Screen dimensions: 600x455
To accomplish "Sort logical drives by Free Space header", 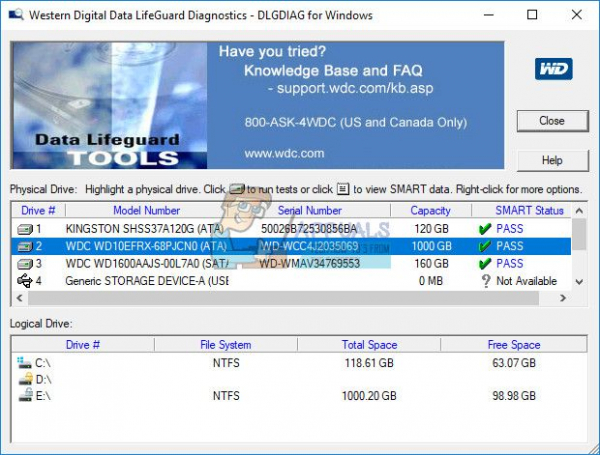I will pos(514,345).
